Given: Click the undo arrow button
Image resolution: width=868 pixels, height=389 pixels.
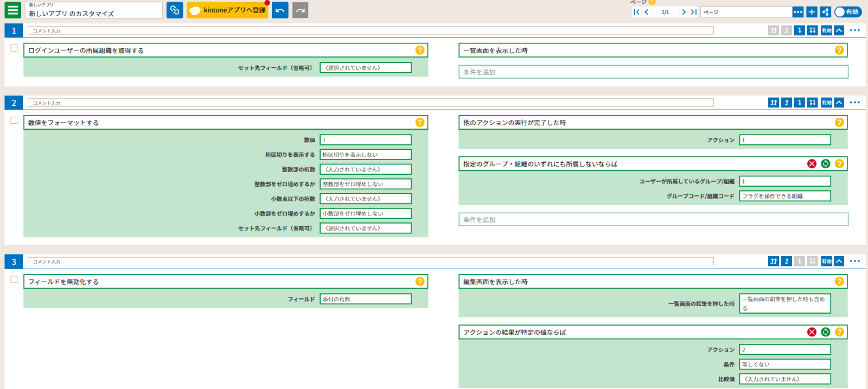Looking at the screenshot, I should (x=280, y=10).
